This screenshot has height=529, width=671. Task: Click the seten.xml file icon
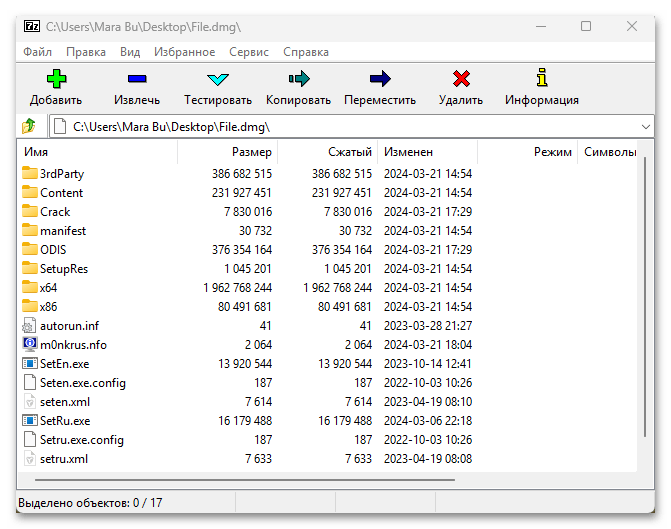tap(29, 401)
